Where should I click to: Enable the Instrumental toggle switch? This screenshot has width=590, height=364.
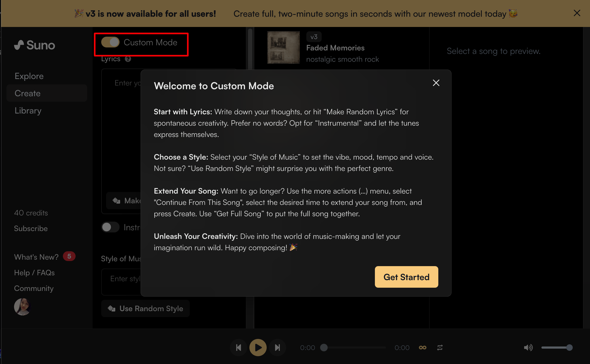tap(110, 227)
